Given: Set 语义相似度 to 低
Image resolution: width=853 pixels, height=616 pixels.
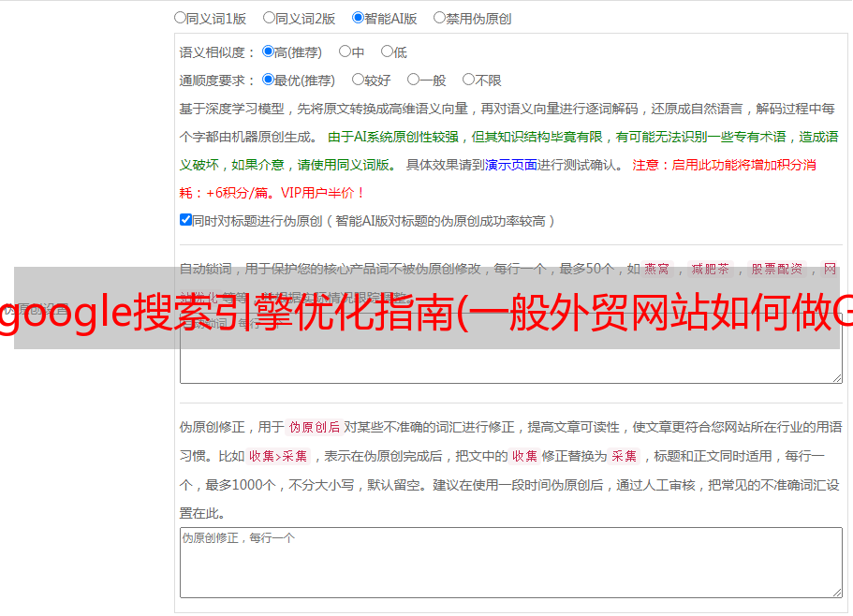Looking at the screenshot, I should click(x=387, y=51).
